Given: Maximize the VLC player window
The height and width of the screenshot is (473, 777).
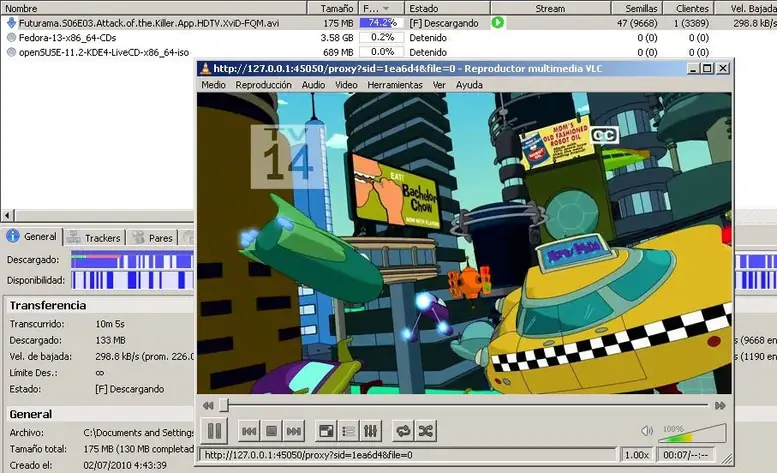Looking at the screenshot, I should pyautogui.click(x=707, y=68).
